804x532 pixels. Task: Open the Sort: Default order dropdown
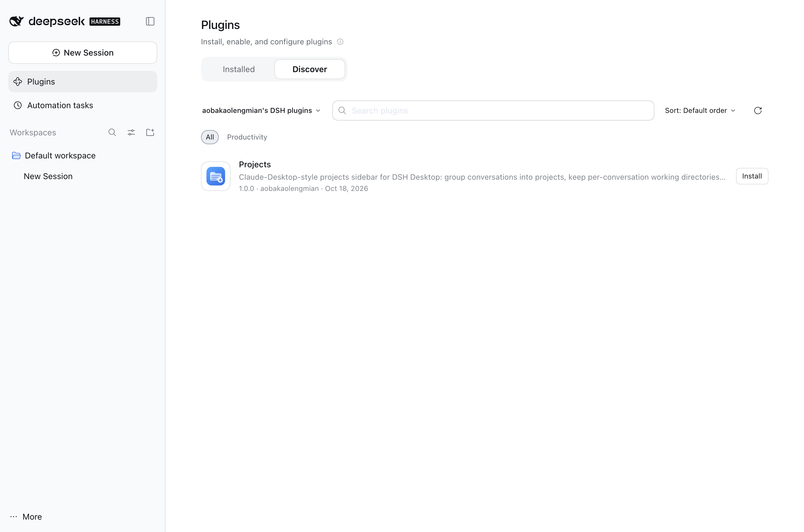tap(700, 111)
